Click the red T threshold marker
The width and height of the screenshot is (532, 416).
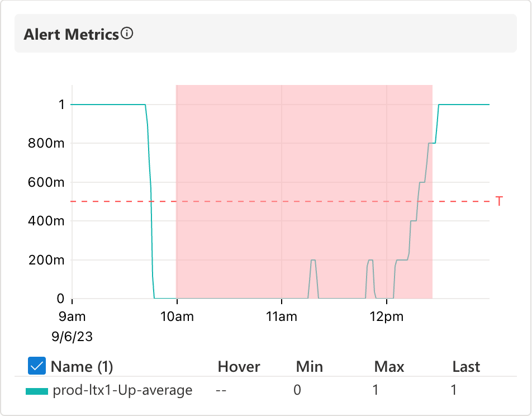click(x=499, y=201)
